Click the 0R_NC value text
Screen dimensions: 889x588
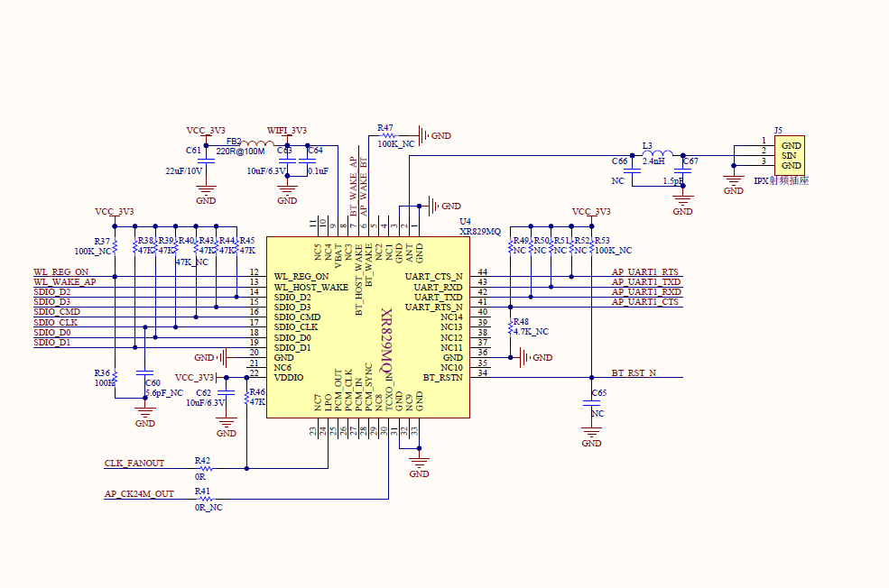208,508
